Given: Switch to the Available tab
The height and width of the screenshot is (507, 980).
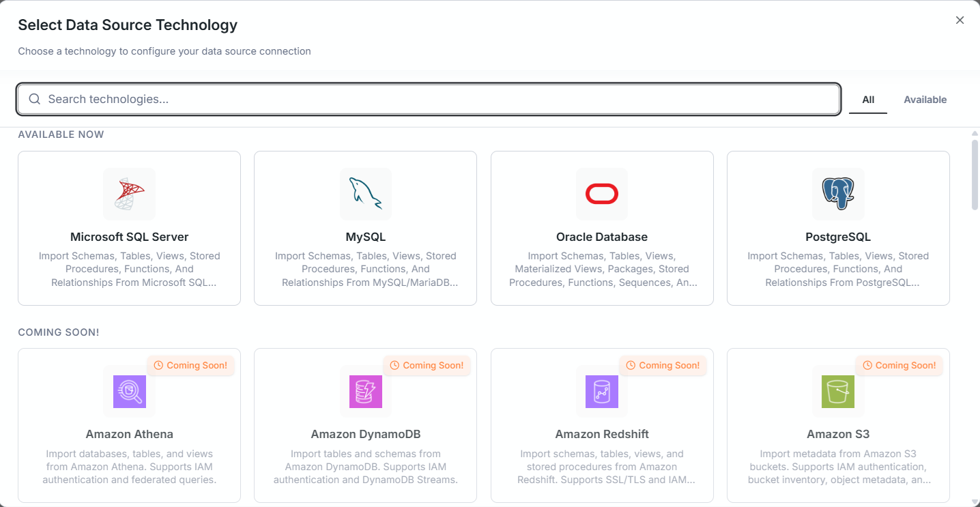Looking at the screenshot, I should point(925,100).
